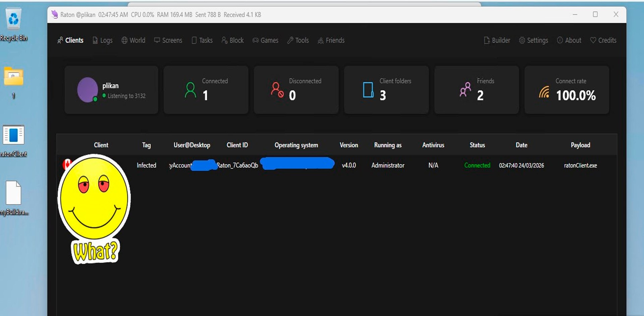View the Credits page
Viewport: 644px width, 316px height.
tap(603, 40)
